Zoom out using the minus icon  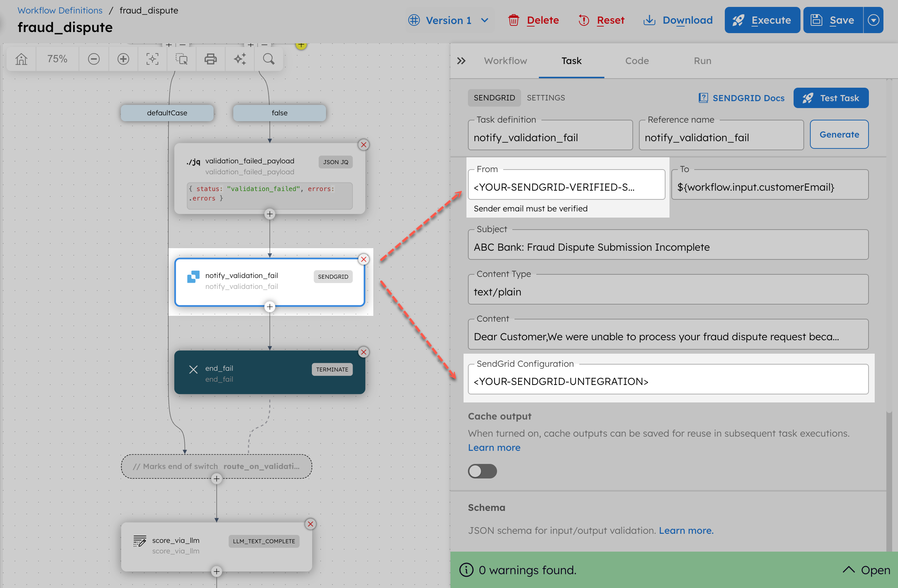[94, 59]
